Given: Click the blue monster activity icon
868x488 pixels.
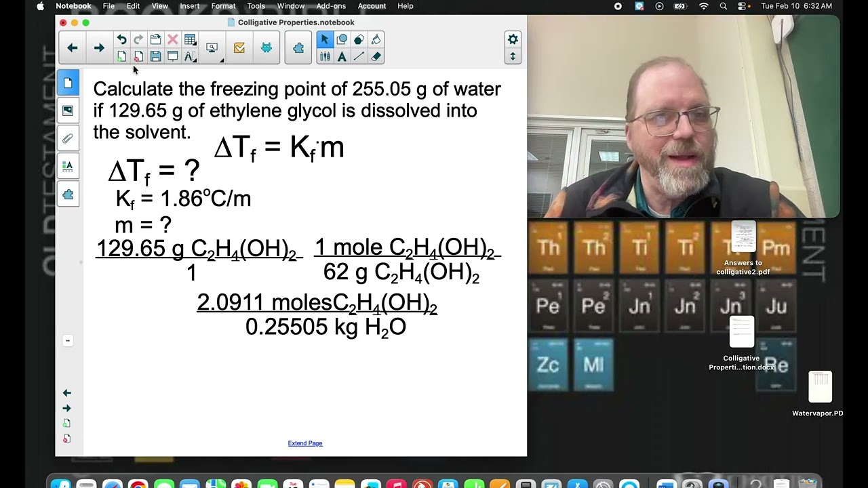Looking at the screenshot, I should (267, 48).
